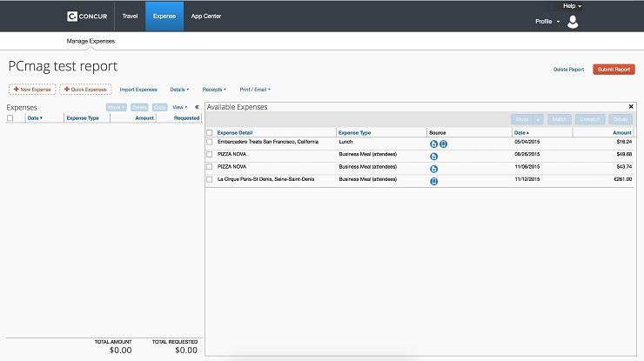Open the App Center tab

(x=206, y=16)
